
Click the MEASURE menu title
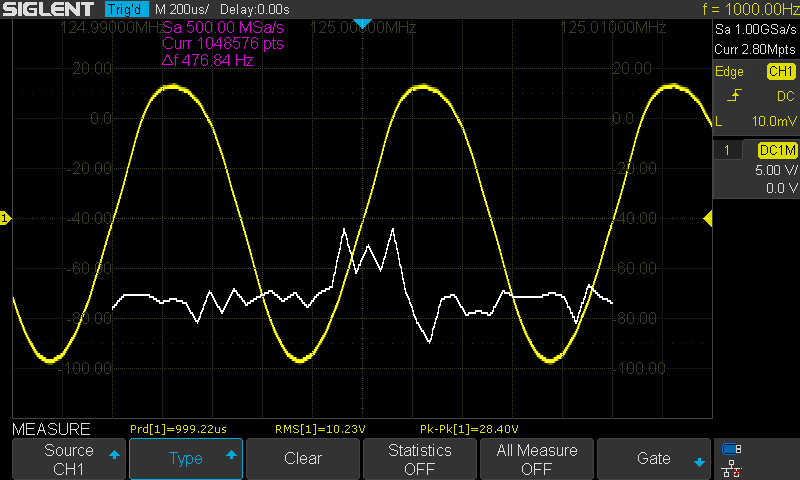tap(51, 429)
